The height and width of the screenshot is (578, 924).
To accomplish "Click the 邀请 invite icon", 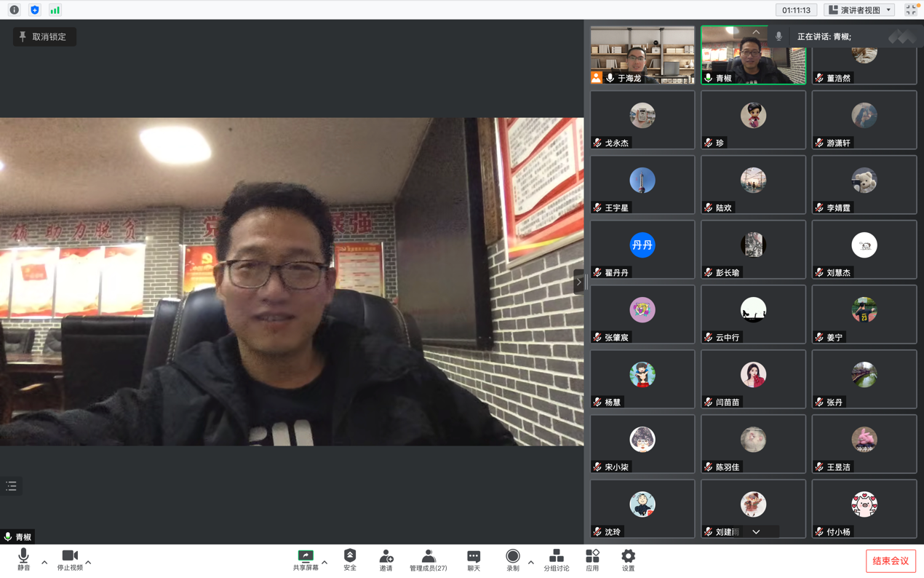I will pyautogui.click(x=386, y=557).
